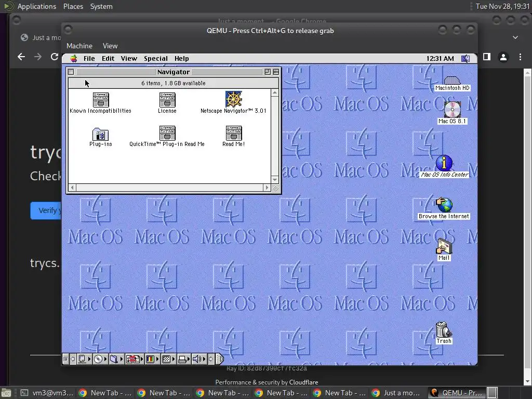Click the 12:31 AM menu bar clock
The height and width of the screenshot is (399, 532).
440,58
